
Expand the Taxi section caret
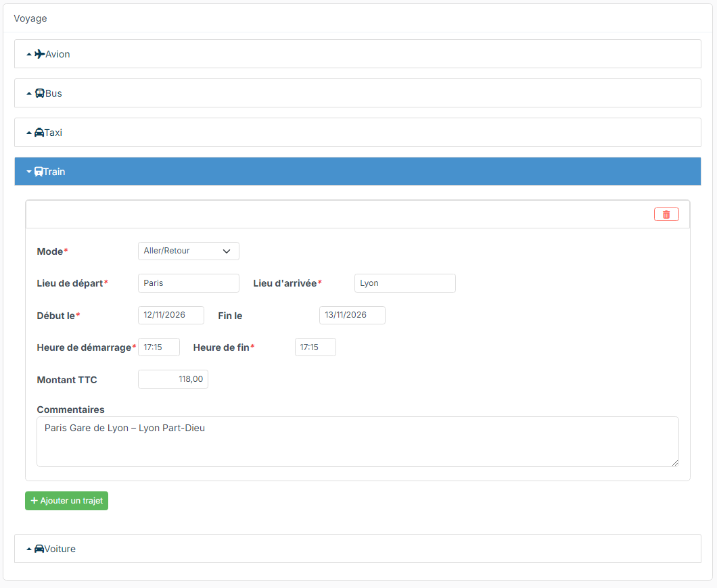[x=29, y=133]
